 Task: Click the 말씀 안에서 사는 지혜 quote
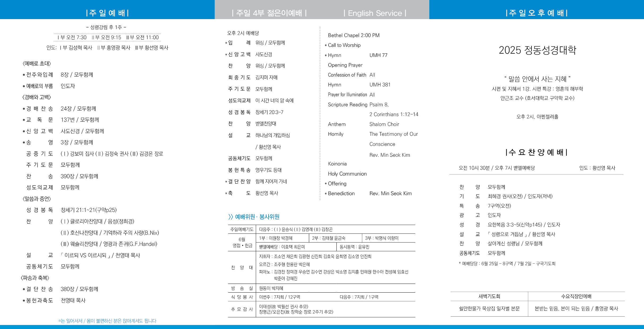[x=537, y=79]
